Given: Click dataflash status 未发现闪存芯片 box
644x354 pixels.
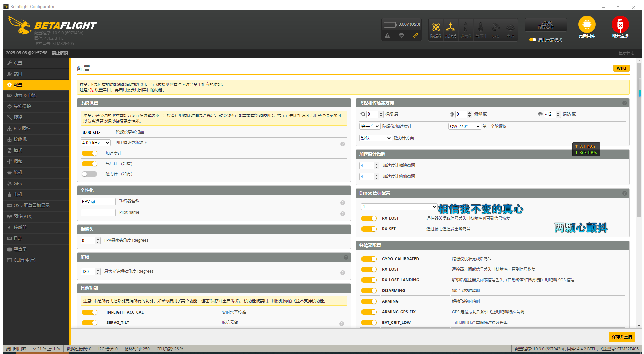Looking at the screenshot, I should pos(546,25).
